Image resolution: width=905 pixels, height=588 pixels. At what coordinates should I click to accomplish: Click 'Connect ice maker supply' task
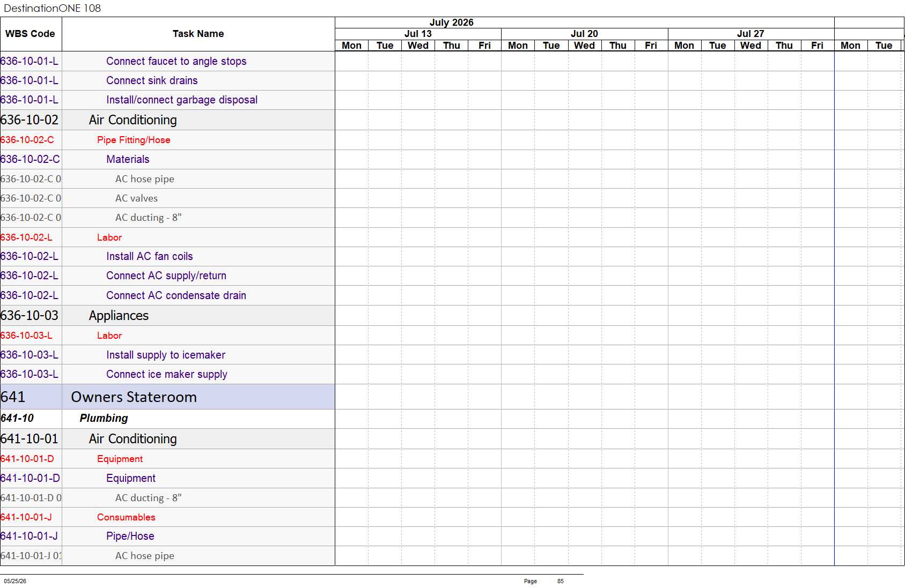[x=166, y=374]
